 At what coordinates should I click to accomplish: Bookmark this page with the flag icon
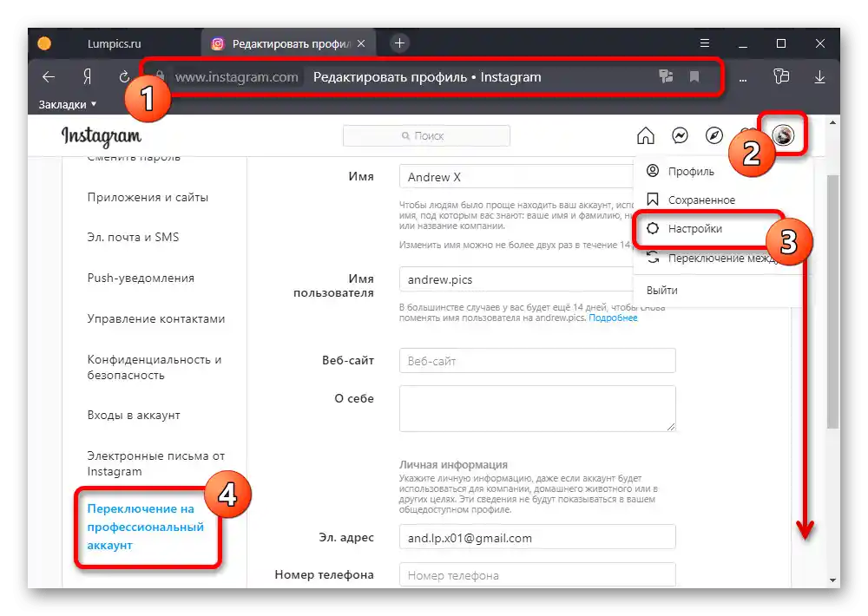click(x=694, y=76)
